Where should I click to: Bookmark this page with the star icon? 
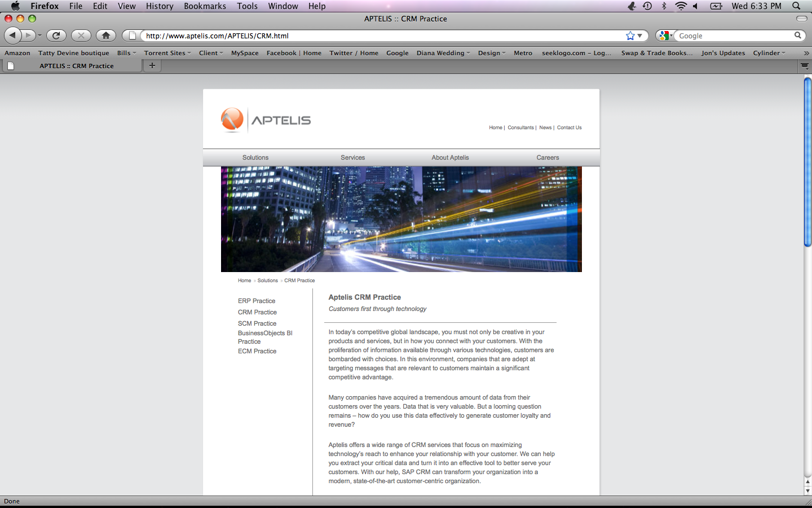tap(630, 36)
